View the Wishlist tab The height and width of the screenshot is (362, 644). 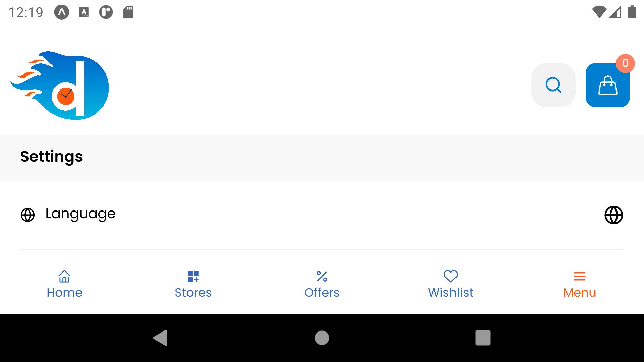(x=451, y=284)
